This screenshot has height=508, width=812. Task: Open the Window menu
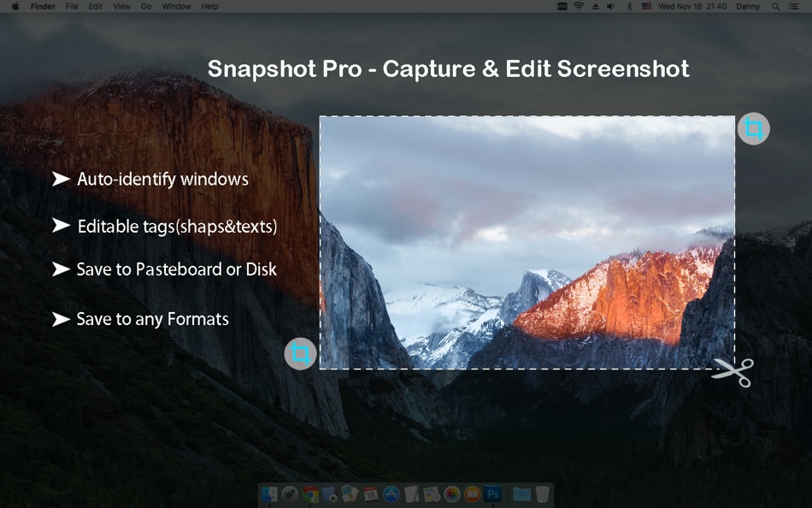tap(176, 6)
